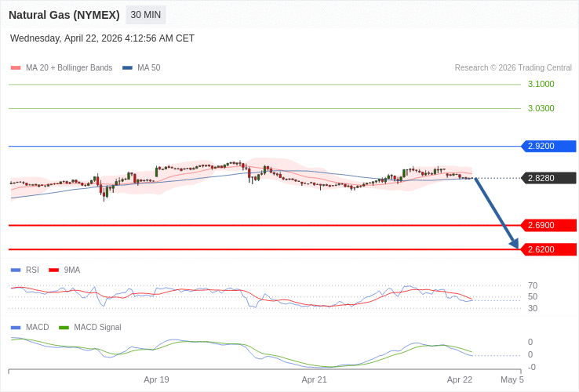Select the 2.8280 current price tag

click(548, 178)
